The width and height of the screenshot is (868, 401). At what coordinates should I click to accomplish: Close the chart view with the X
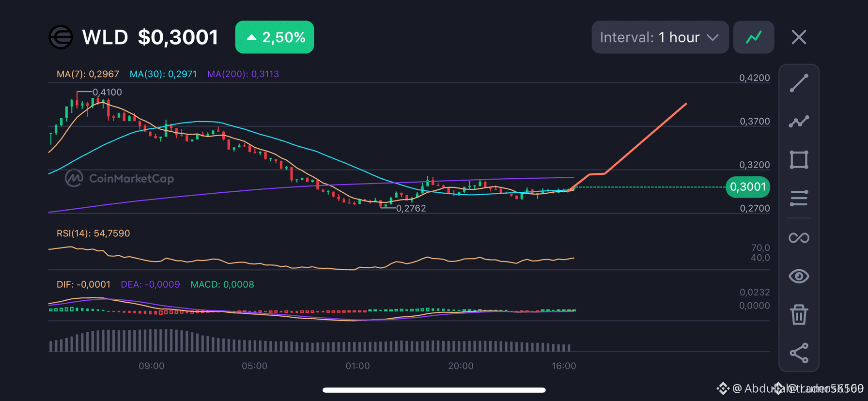[x=799, y=37]
